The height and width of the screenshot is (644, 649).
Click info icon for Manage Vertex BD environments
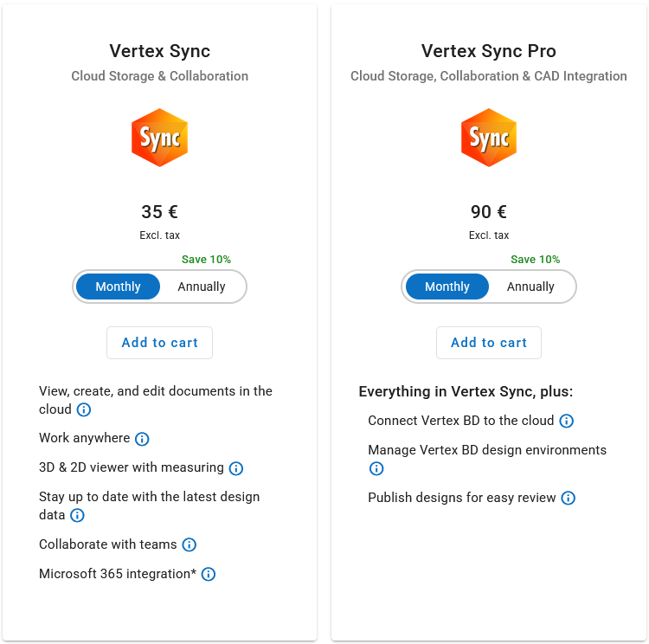(376, 468)
